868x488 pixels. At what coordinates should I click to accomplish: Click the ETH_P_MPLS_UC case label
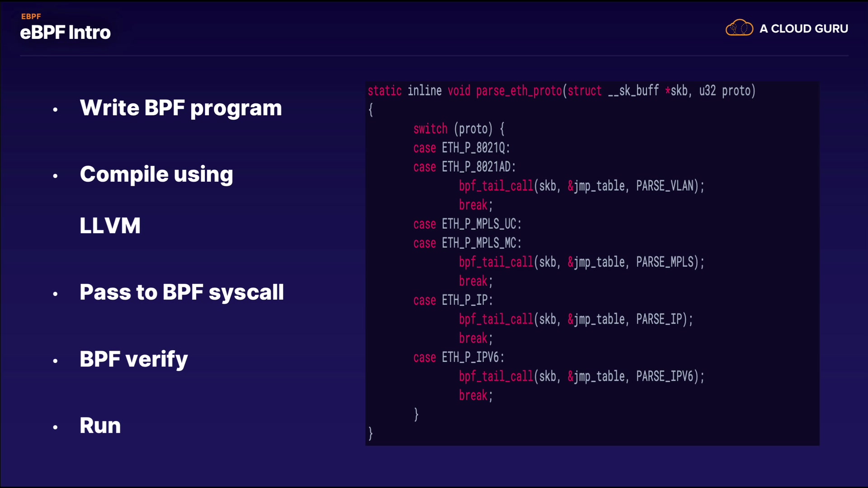tap(481, 224)
